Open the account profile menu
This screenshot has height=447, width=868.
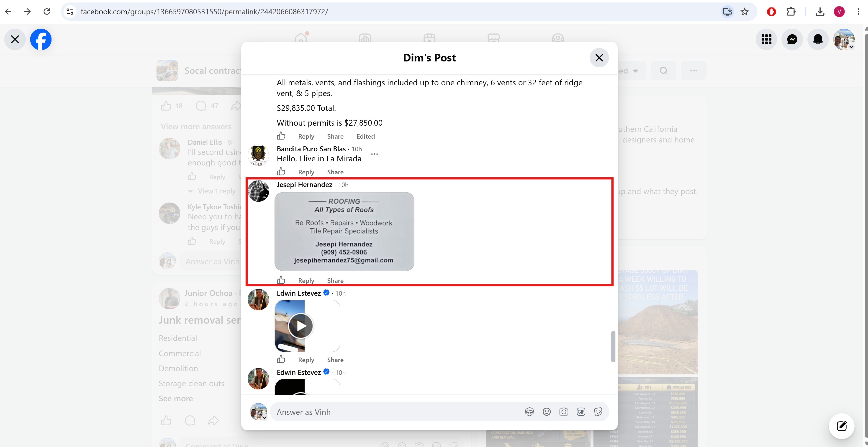point(844,39)
